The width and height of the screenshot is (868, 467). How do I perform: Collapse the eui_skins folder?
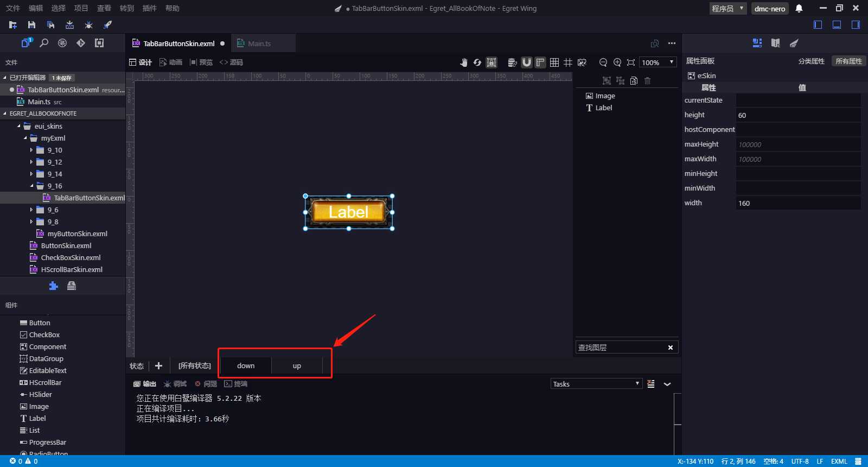point(18,126)
